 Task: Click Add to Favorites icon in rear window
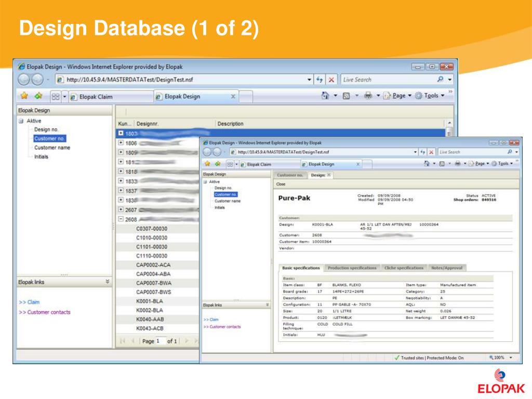pyautogui.click(x=38, y=96)
